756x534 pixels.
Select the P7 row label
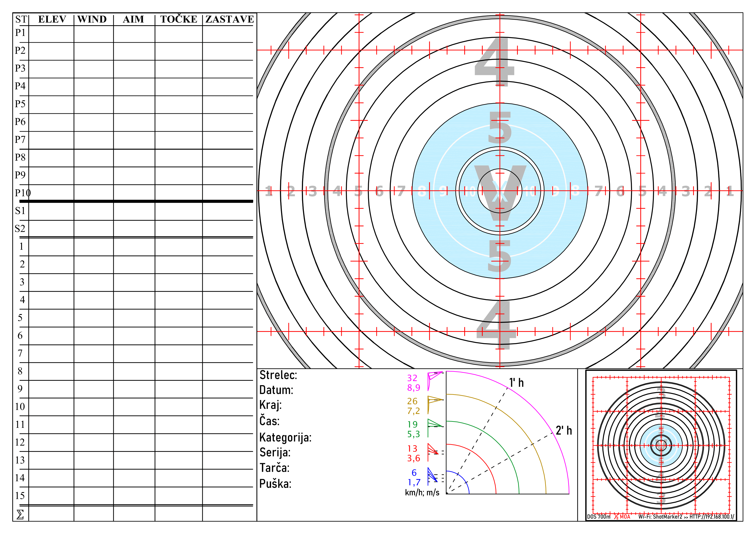pyautogui.click(x=20, y=140)
